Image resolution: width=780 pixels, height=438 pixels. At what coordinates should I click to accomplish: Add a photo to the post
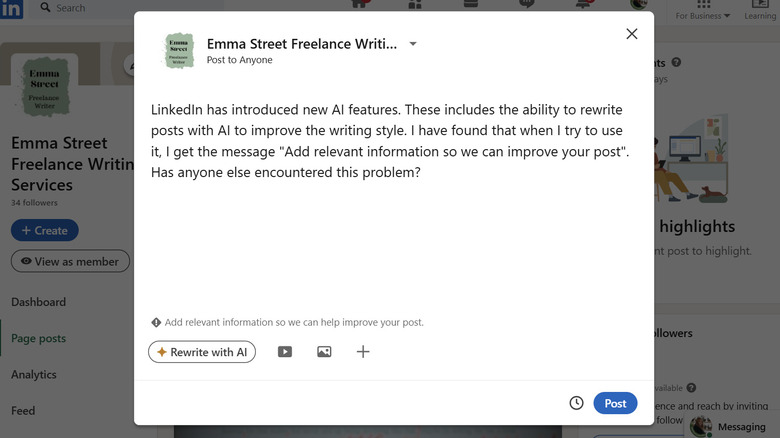point(324,352)
